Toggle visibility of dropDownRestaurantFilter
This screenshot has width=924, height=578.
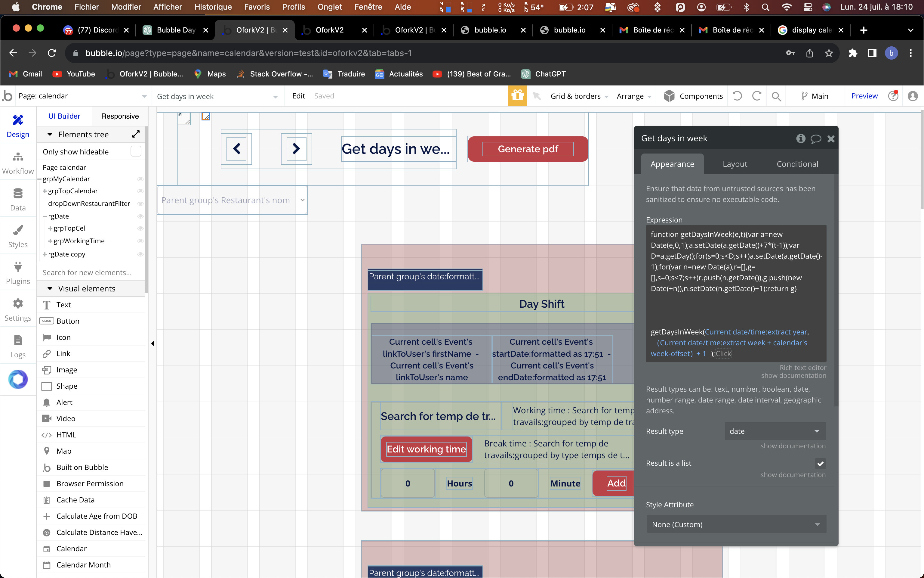[140, 204]
